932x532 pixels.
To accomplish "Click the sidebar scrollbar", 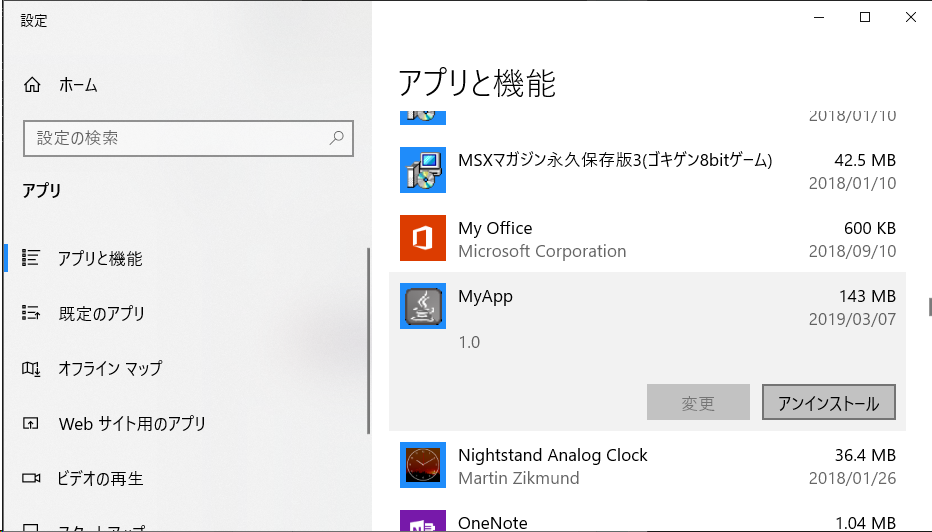I will click(369, 341).
